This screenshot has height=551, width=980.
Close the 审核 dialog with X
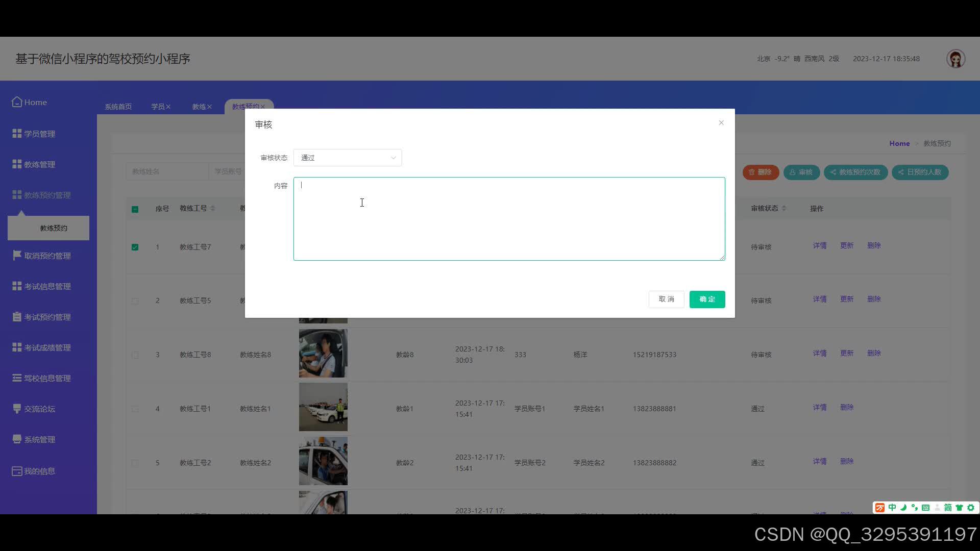721,122
